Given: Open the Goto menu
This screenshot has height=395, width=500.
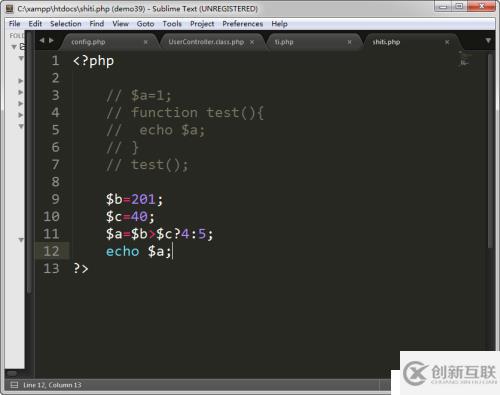Looking at the screenshot, I should click(x=145, y=24).
